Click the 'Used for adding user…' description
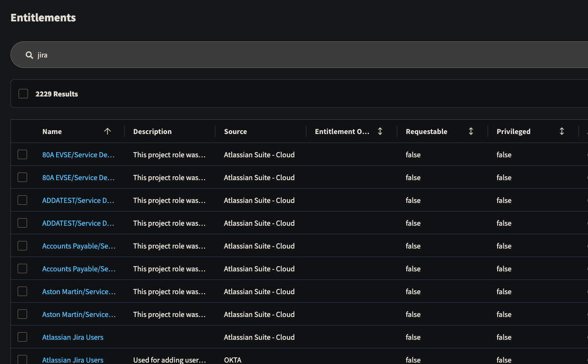588x364 pixels. tap(169, 360)
